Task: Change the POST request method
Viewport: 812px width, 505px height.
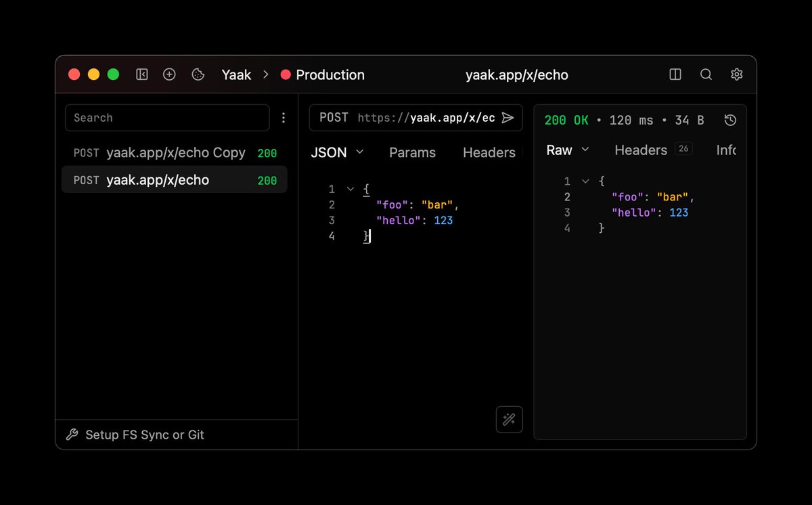Action: click(x=334, y=118)
